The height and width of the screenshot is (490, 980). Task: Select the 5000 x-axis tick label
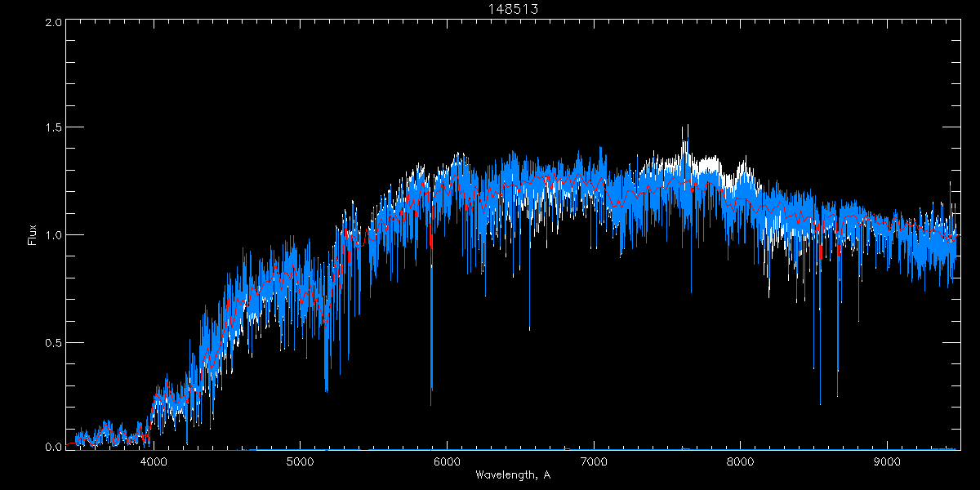click(x=300, y=461)
